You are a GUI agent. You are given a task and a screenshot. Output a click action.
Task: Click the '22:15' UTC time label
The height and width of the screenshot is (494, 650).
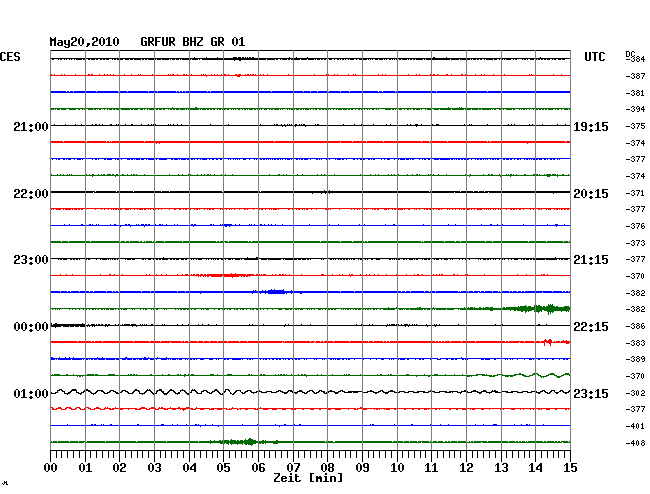[591, 327]
